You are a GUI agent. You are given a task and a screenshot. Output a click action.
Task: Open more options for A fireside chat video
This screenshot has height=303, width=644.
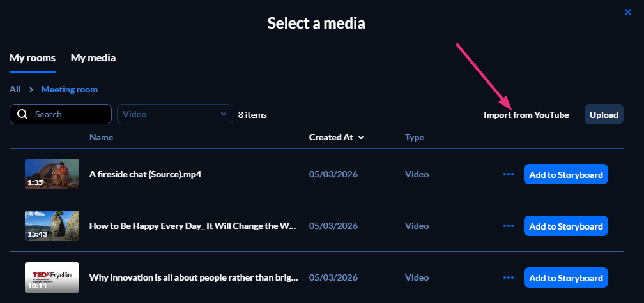(x=509, y=174)
